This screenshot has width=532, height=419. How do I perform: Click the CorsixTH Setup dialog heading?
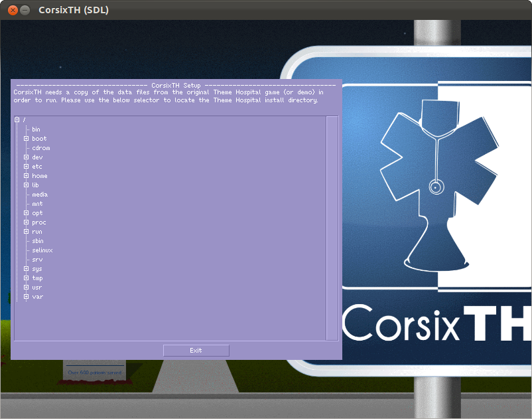(x=176, y=85)
